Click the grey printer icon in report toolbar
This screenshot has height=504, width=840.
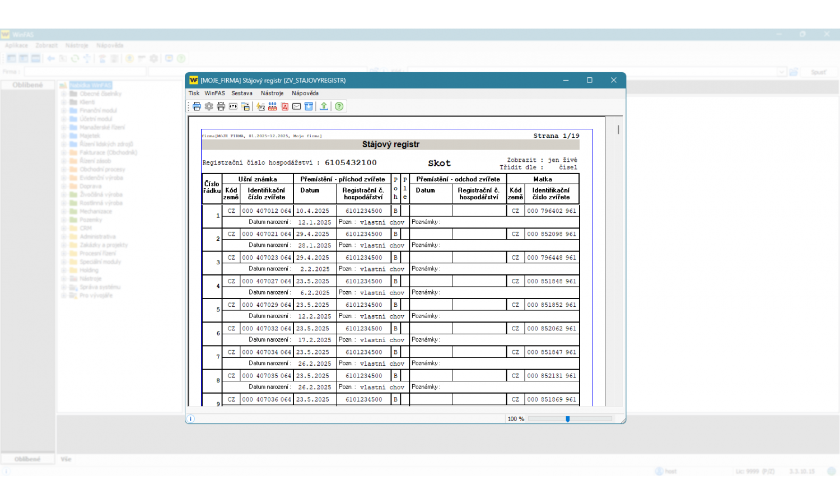tap(221, 106)
